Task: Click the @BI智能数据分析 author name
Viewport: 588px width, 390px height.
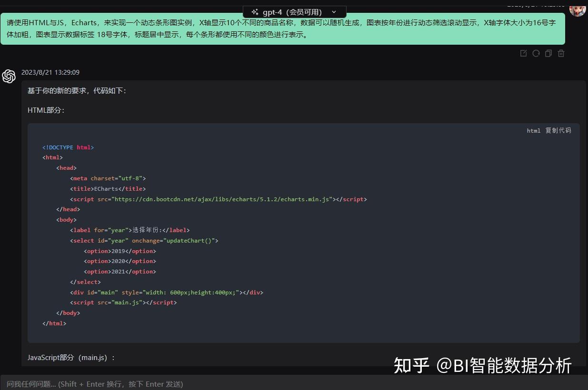Action: pyautogui.click(x=505, y=365)
